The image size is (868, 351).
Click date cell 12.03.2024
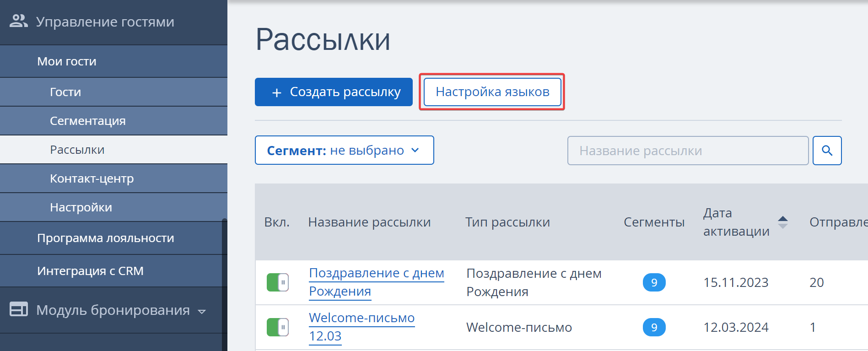736,327
